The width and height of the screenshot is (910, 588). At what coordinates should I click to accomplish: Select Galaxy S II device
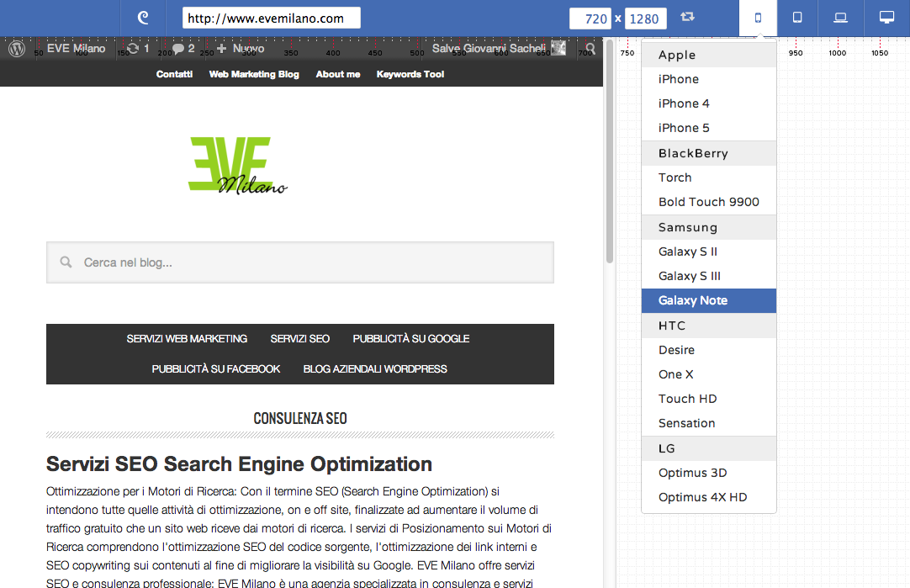click(x=709, y=252)
